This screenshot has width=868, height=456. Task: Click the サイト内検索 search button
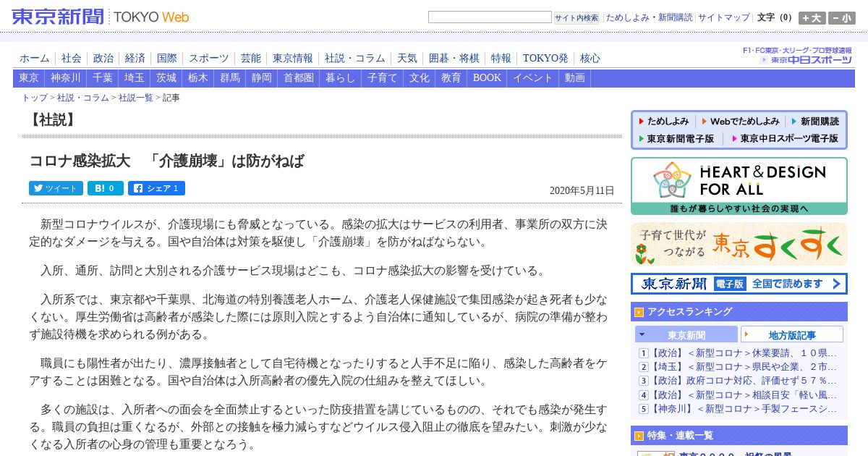tap(576, 17)
